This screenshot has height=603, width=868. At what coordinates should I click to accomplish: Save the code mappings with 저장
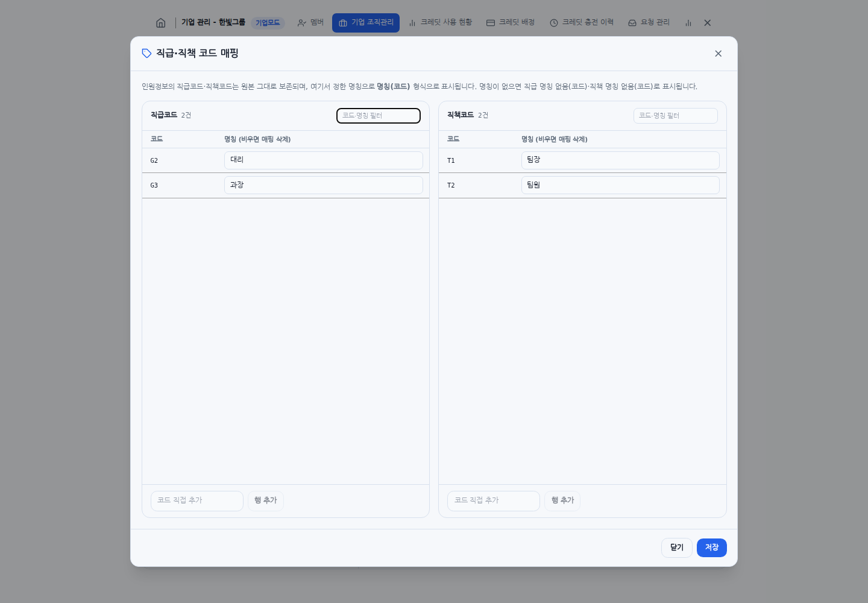pyautogui.click(x=712, y=548)
